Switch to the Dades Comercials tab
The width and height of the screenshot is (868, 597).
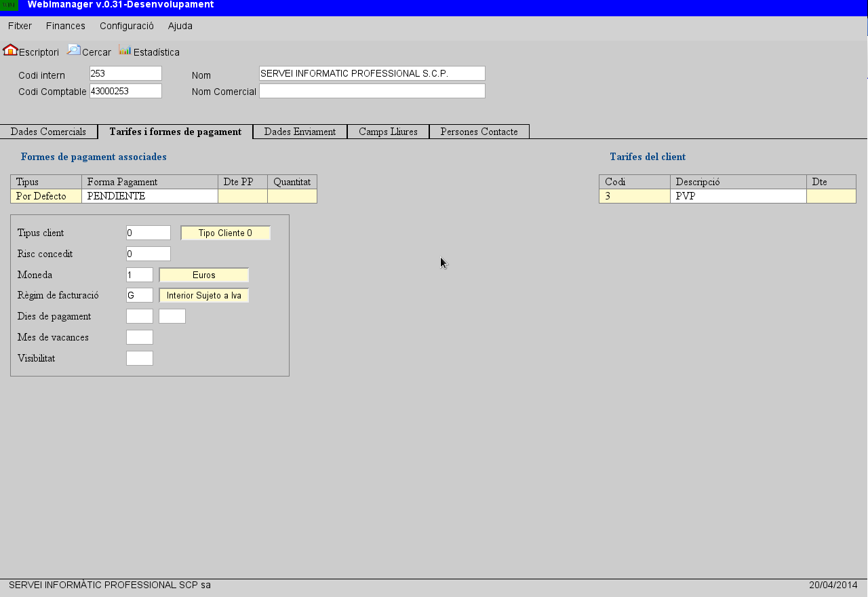48,131
